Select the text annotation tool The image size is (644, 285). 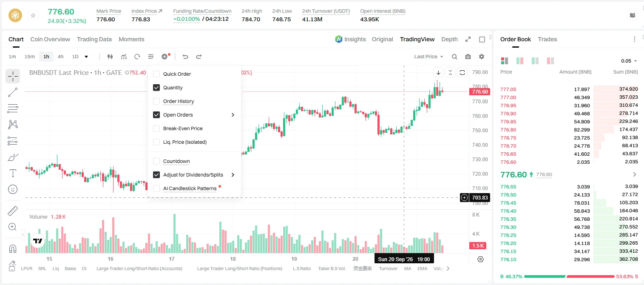tap(13, 173)
